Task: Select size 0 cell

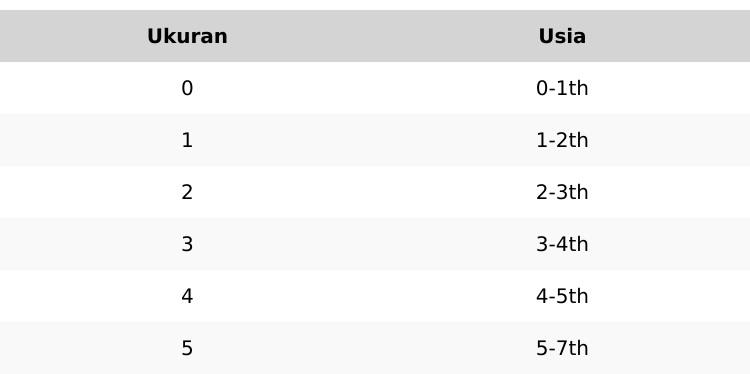Action: click(187, 88)
